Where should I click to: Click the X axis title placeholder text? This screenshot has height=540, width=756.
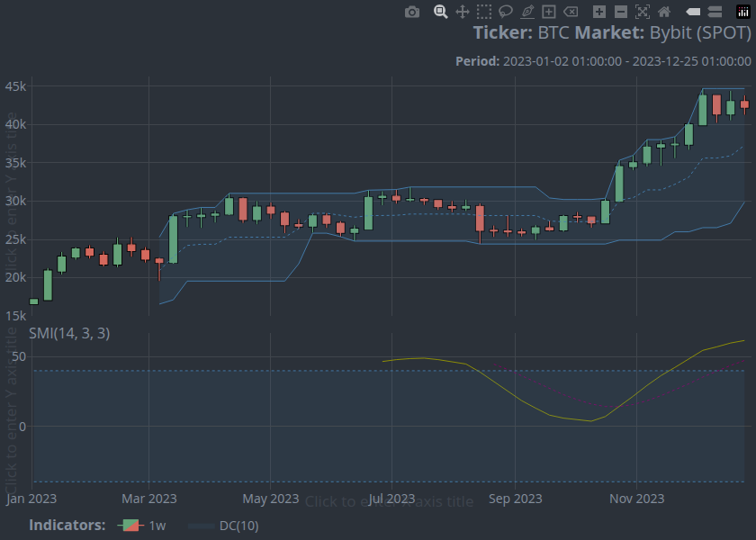click(389, 502)
